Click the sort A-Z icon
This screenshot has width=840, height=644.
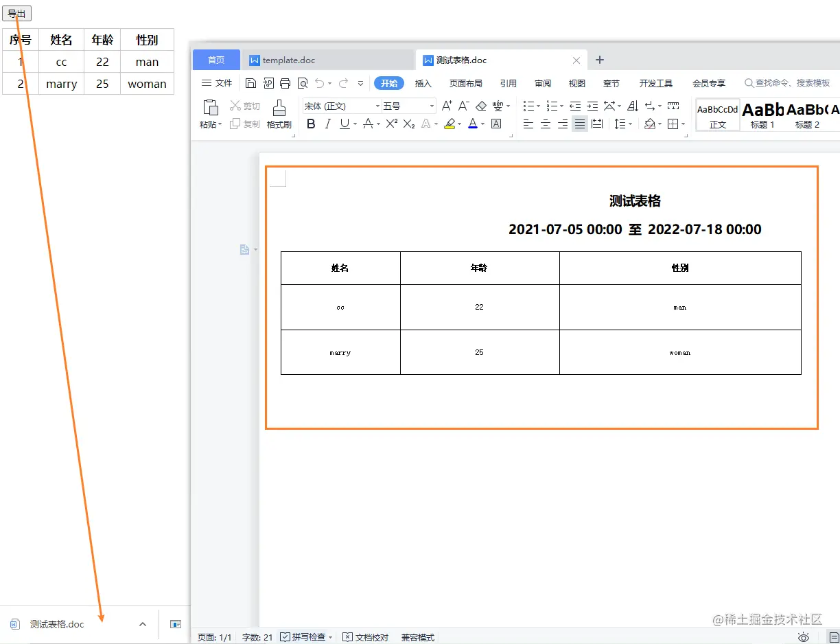[x=633, y=106]
